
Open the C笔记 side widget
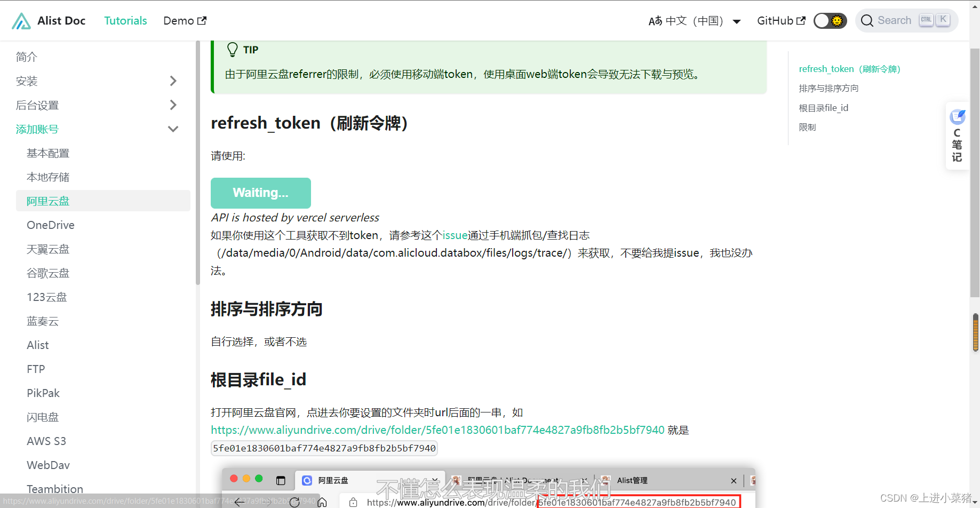[957, 136]
